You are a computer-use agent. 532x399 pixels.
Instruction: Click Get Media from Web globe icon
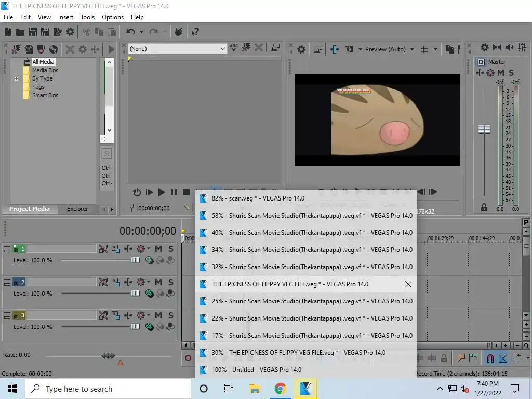tap(54, 49)
